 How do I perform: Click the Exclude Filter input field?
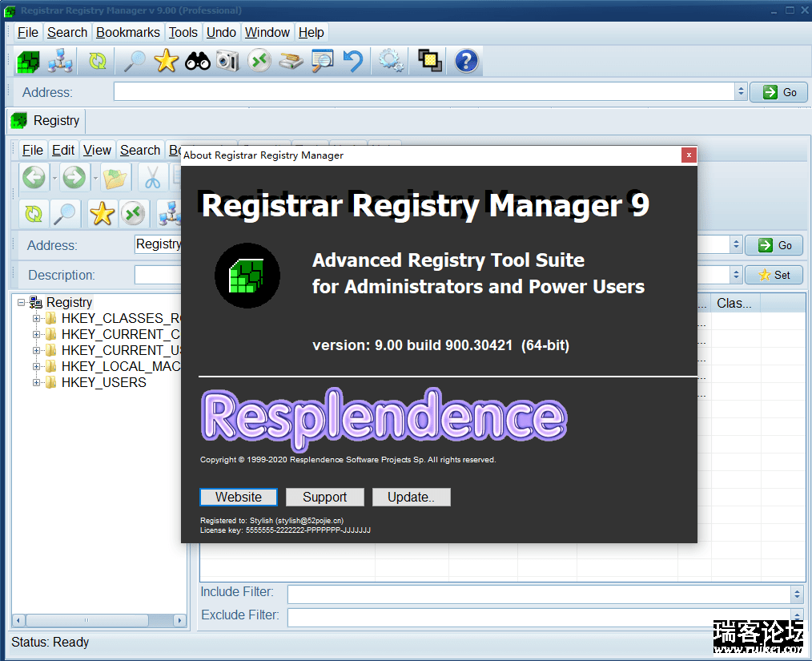pos(539,618)
